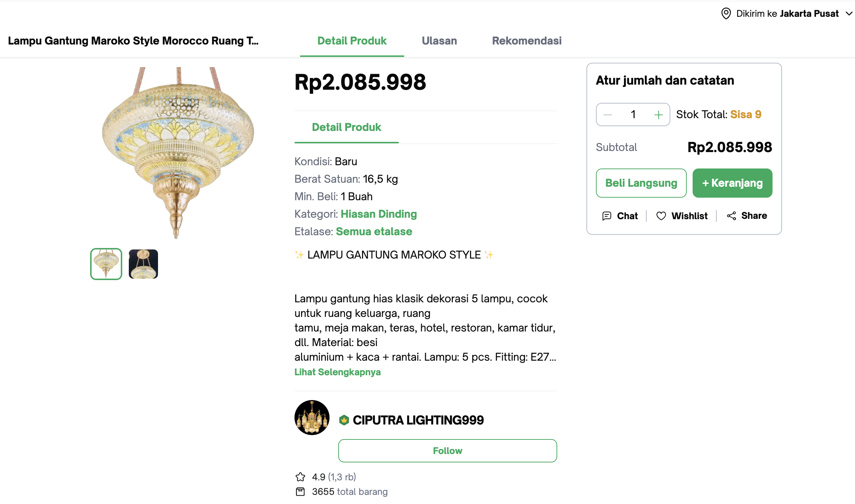This screenshot has height=504, width=855.
Task: Expand the Jakarta Pusat delivery dropdown
Action: click(x=849, y=13)
